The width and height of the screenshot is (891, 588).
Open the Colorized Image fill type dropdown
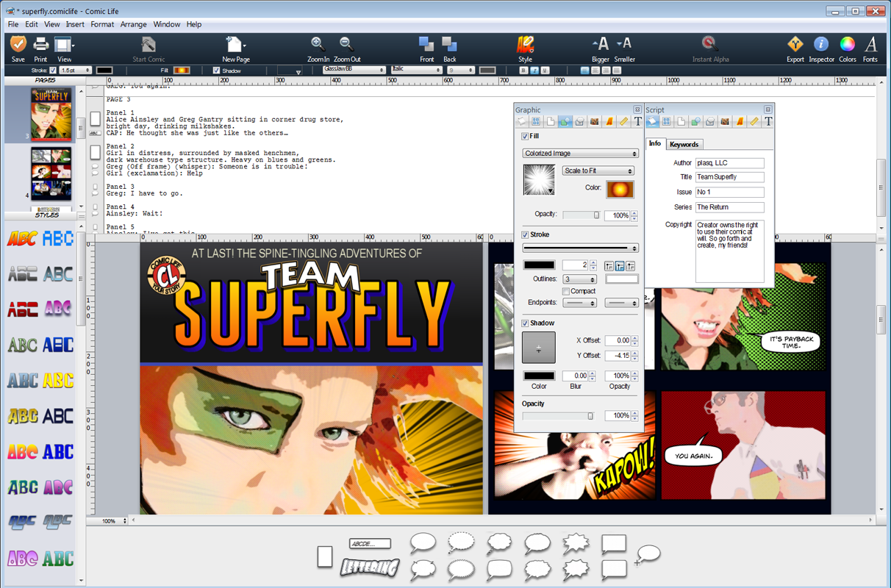coord(580,154)
